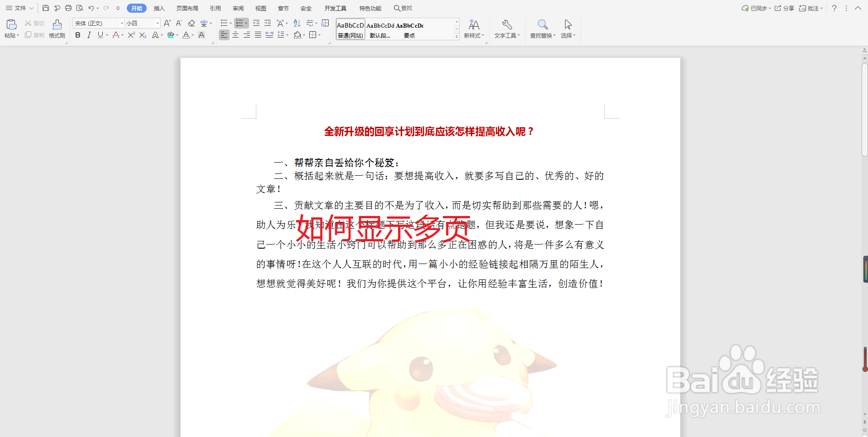The width and height of the screenshot is (868, 437).
Task: Switch to the Page Layout (页面布局) tab
Action: (x=187, y=8)
